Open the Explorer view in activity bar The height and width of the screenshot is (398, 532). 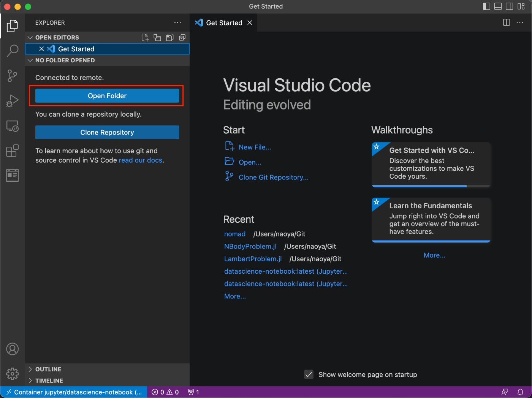(12, 26)
